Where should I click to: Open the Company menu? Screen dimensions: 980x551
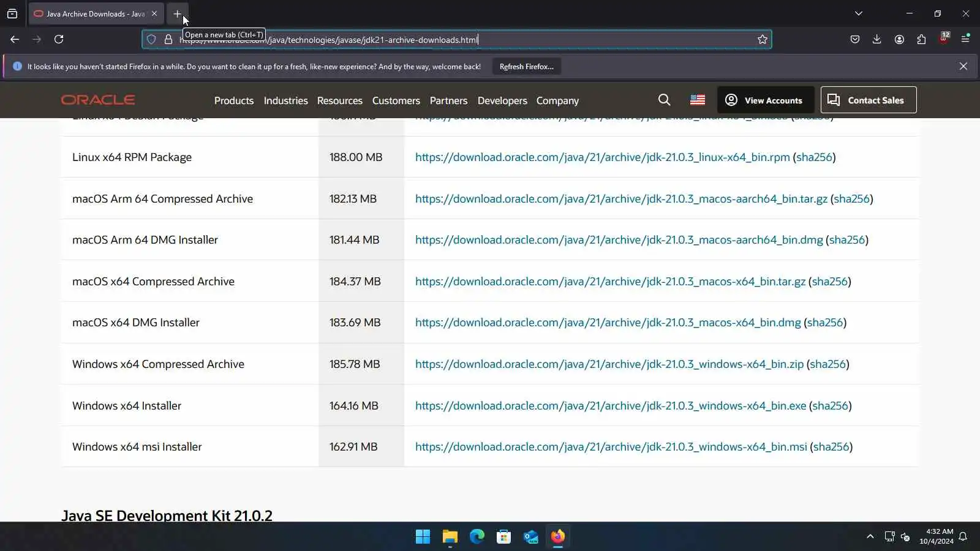557,100
